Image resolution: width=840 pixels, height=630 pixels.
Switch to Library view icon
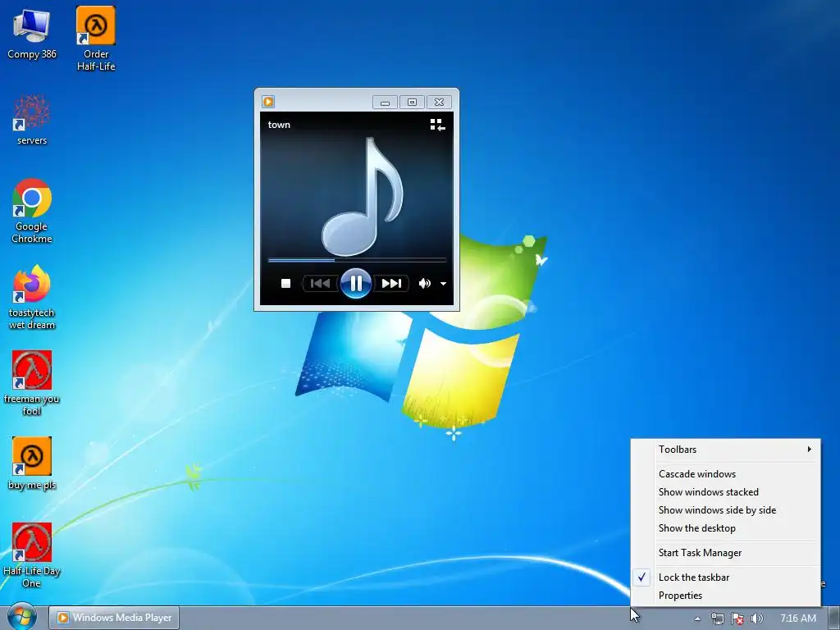click(438, 125)
